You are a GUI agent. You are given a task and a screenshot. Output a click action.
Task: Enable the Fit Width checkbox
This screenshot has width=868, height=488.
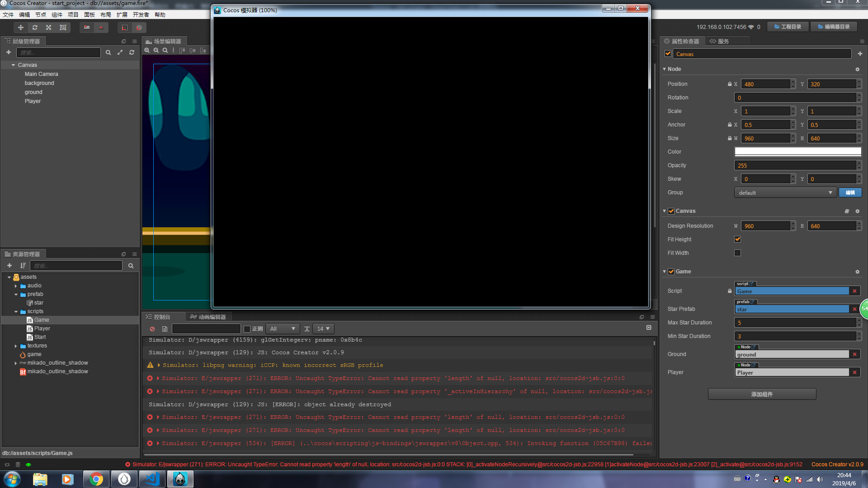tap(737, 253)
